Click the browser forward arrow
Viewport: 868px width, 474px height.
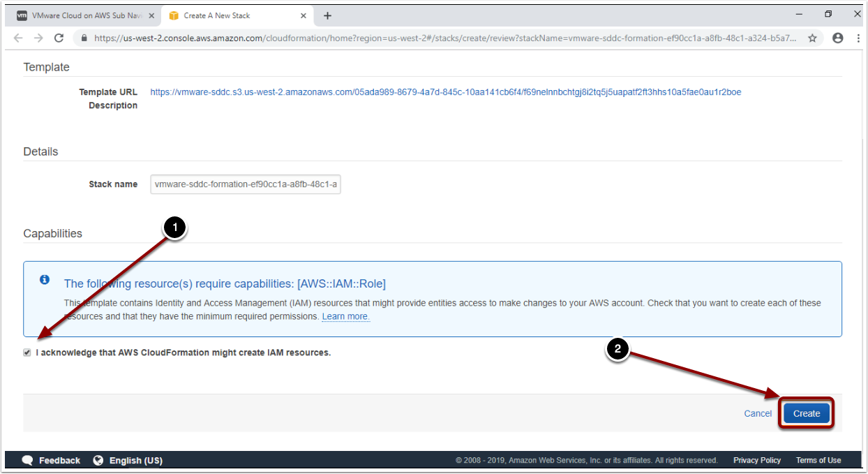pos(38,38)
